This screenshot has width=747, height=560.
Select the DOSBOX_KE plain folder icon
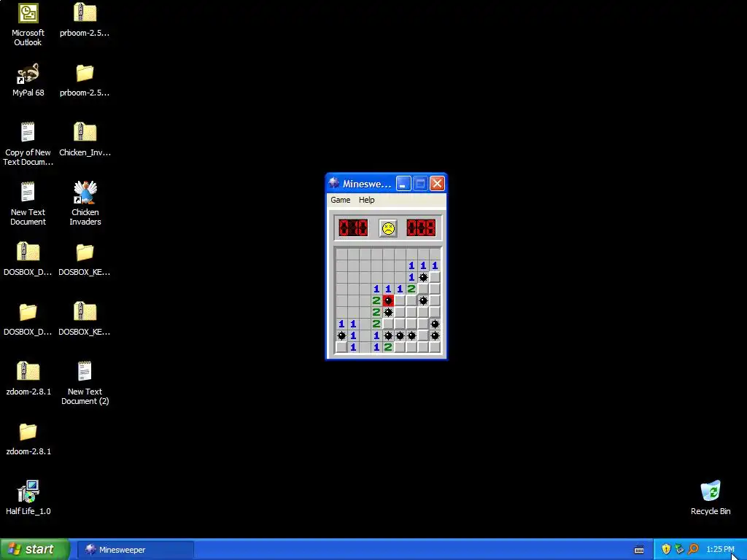click(x=85, y=252)
